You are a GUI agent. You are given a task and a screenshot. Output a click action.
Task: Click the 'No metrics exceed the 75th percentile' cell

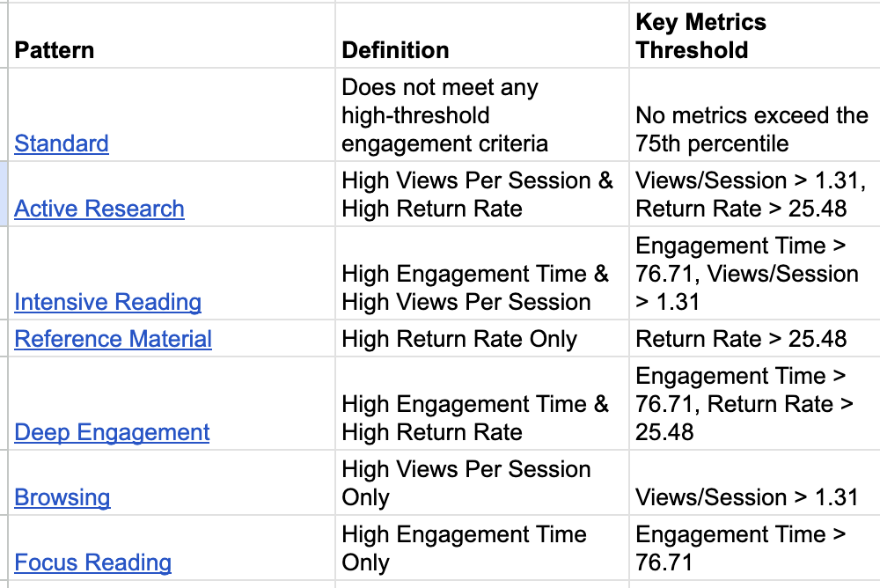coord(752,129)
